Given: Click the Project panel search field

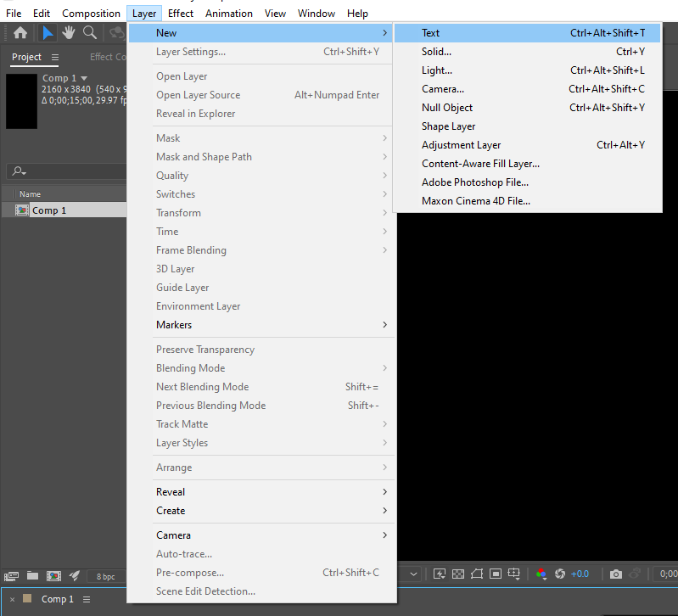Looking at the screenshot, I should tap(67, 171).
